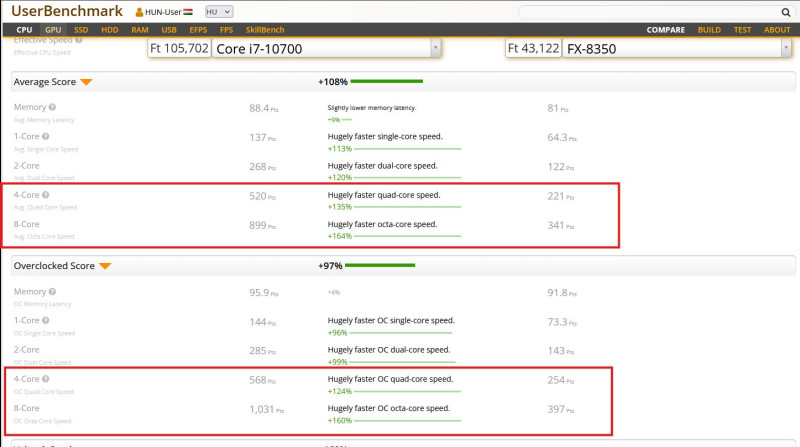Click the 397 Pts FX-8350 OC value
This screenshot has height=447, width=800.
click(561, 409)
